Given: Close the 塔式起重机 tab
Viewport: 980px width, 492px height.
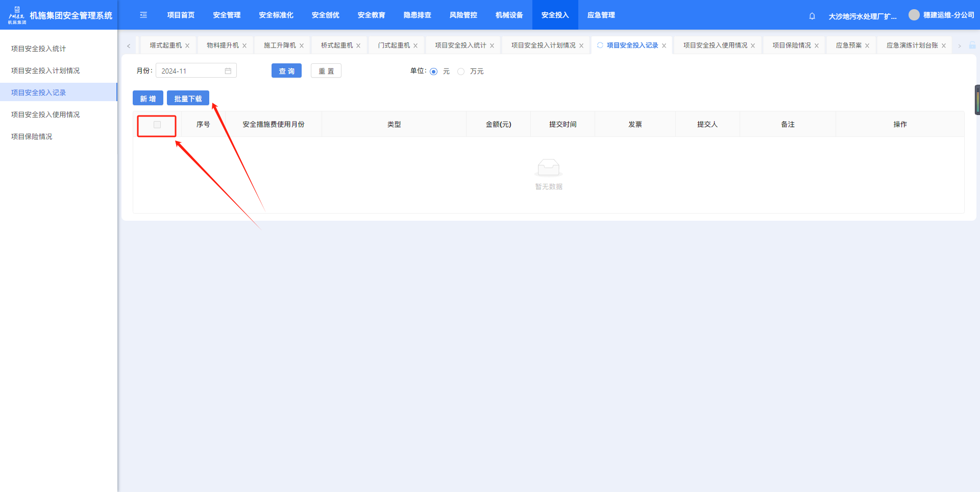Looking at the screenshot, I should (187, 46).
